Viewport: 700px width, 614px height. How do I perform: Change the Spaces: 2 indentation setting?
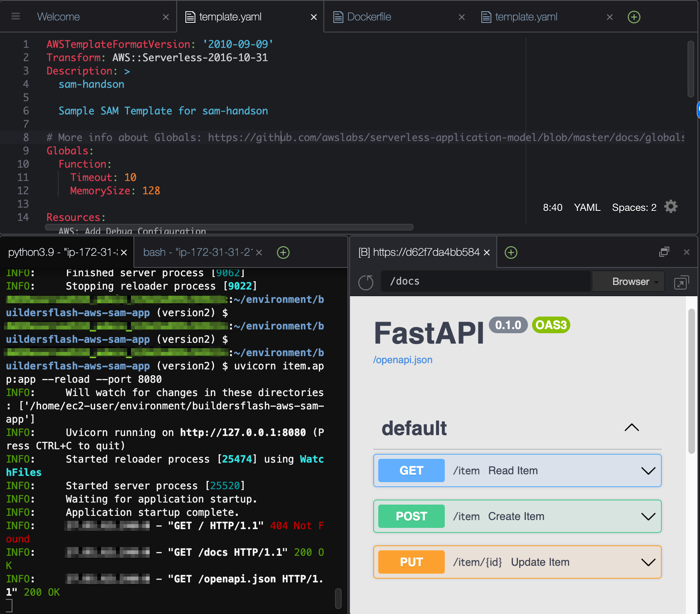[634, 207]
